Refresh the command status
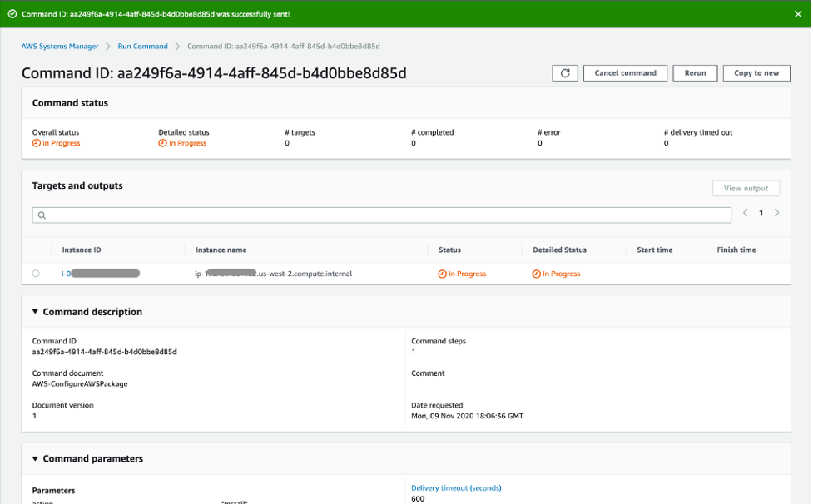813x504 pixels. (x=564, y=72)
